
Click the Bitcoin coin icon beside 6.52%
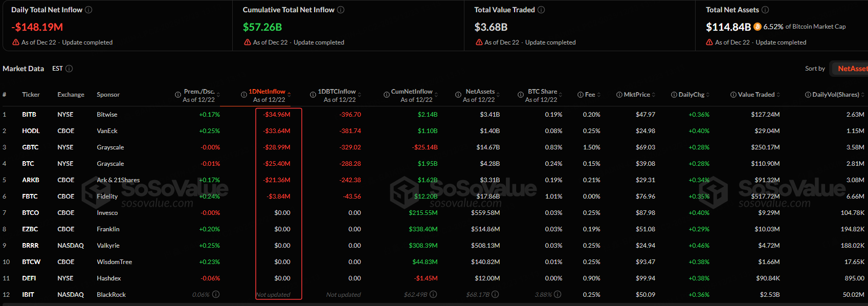pyautogui.click(x=758, y=27)
